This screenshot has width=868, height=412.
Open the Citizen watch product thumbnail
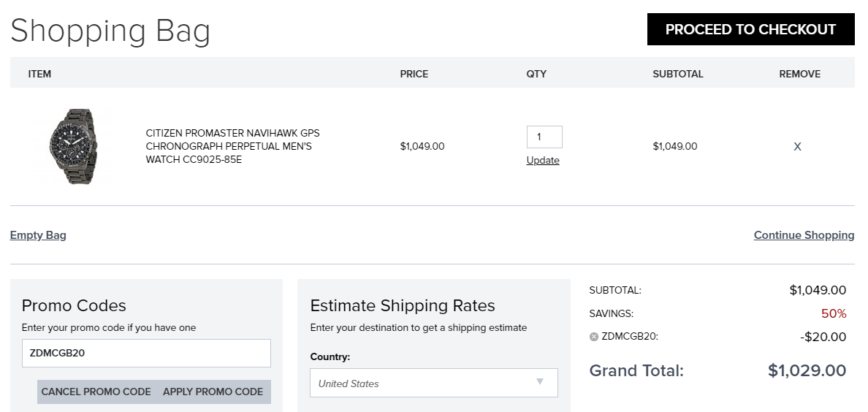click(74, 146)
